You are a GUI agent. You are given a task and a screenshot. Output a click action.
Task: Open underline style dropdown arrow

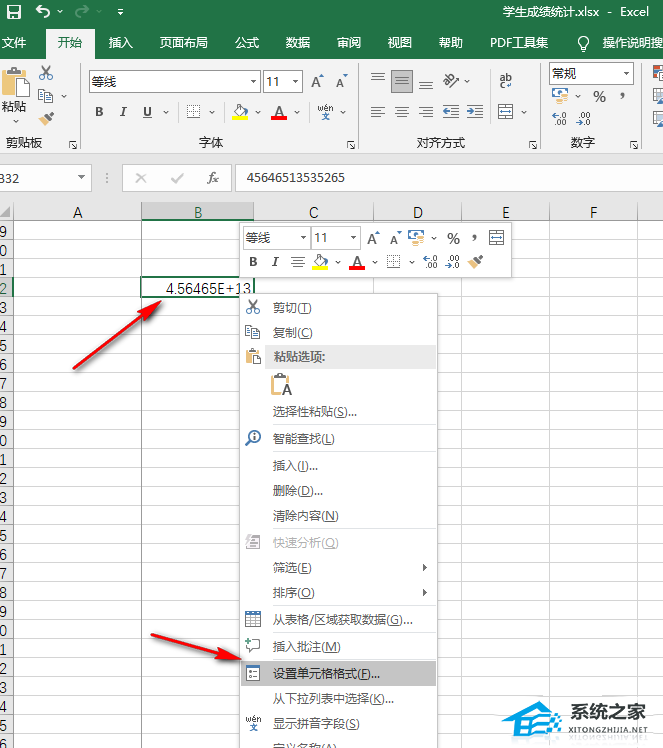(166, 113)
